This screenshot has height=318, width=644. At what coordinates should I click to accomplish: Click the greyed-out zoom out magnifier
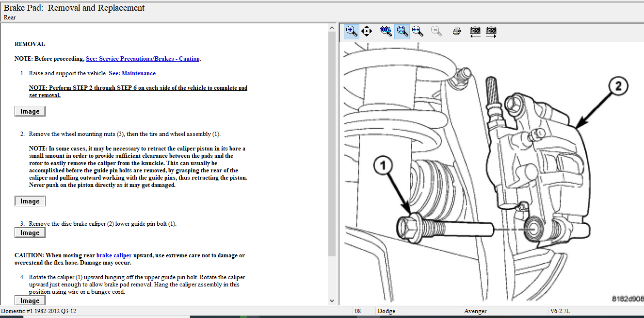pyautogui.click(x=436, y=32)
